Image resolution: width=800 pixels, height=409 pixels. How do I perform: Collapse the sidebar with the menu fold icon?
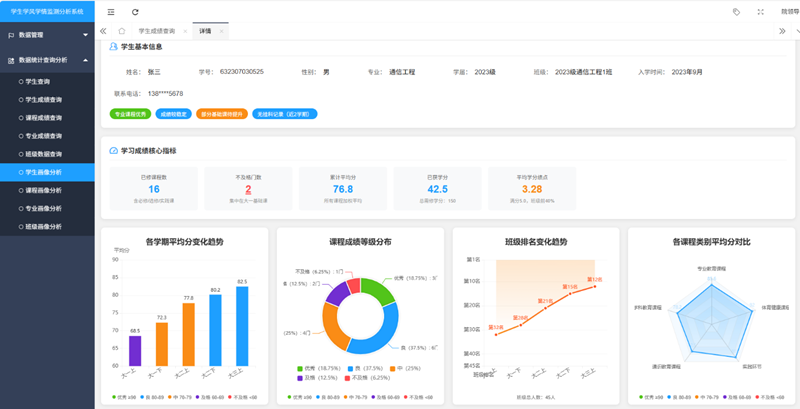pos(110,11)
